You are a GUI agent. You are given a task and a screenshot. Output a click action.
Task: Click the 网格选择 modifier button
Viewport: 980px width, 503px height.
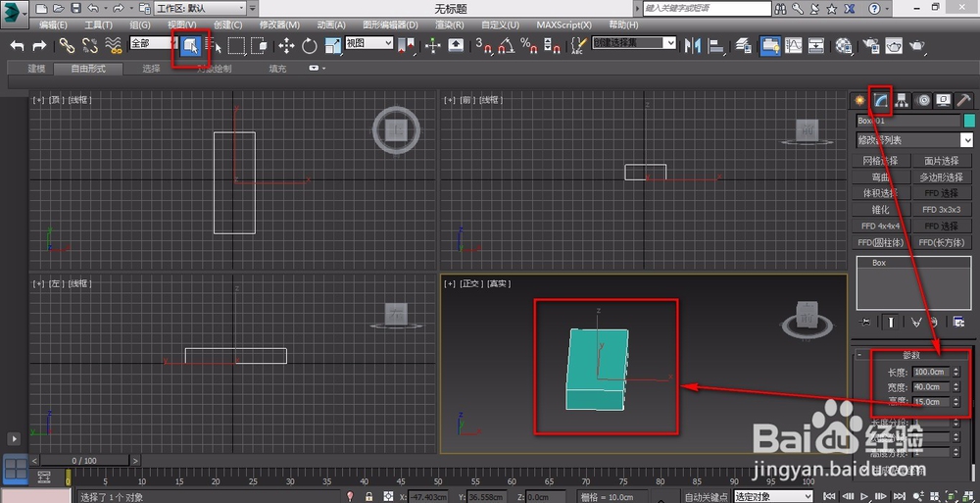coord(881,161)
